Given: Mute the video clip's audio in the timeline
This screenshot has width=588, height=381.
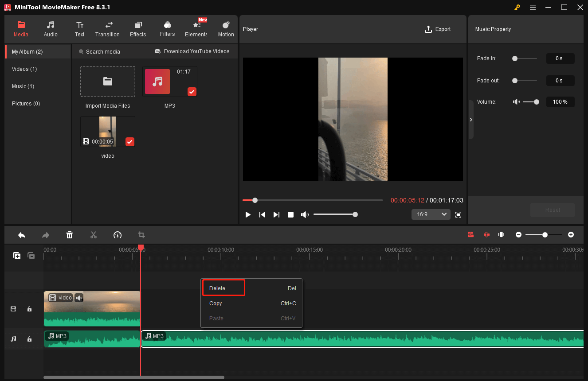Looking at the screenshot, I should click(79, 297).
